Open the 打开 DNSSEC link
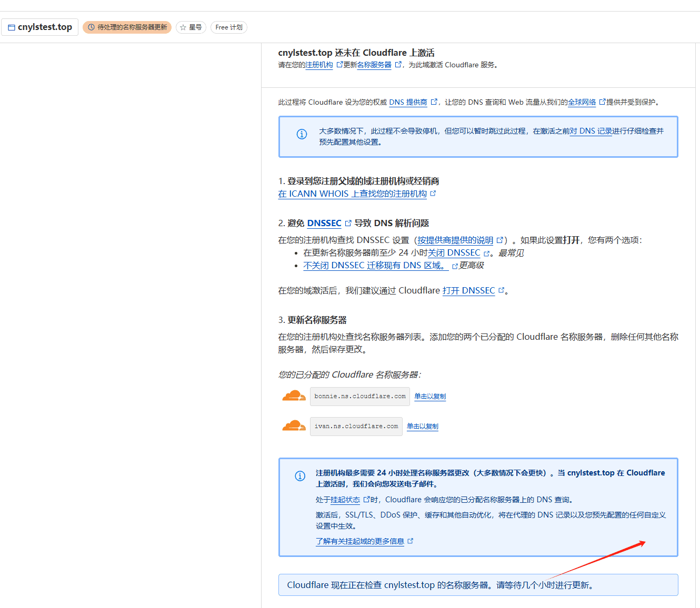The image size is (700, 608). (x=468, y=290)
